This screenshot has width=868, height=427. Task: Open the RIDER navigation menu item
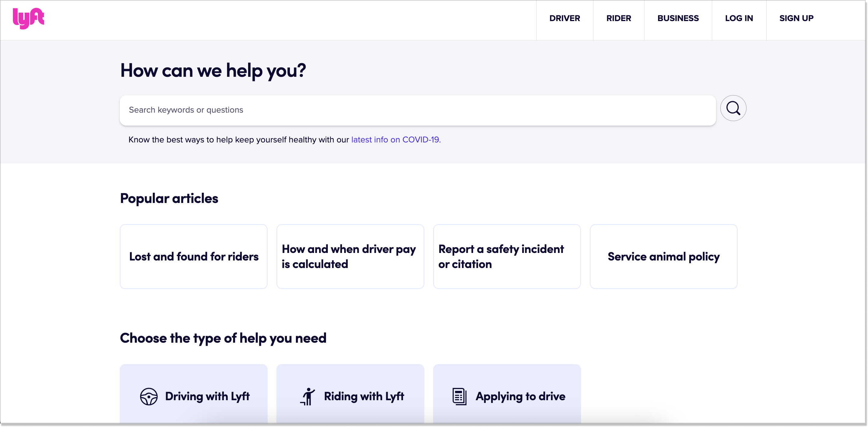[x=618, y=18]
